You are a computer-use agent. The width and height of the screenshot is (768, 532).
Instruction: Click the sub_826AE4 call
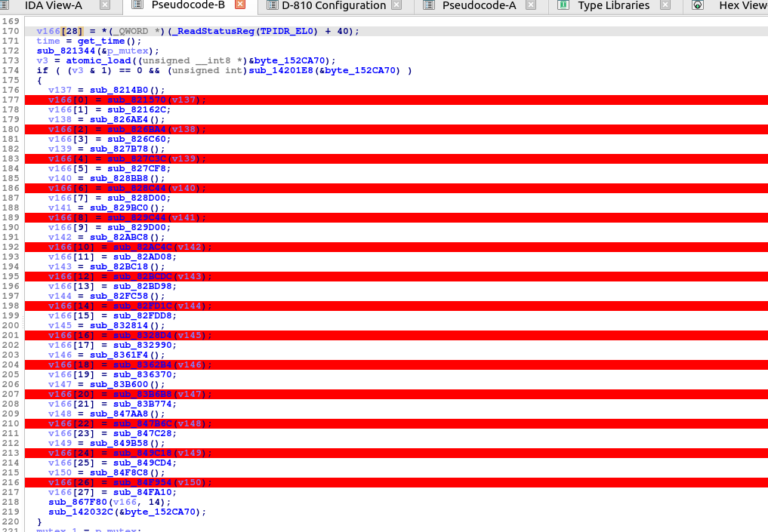pyautogui.click(x=119, y=119)
